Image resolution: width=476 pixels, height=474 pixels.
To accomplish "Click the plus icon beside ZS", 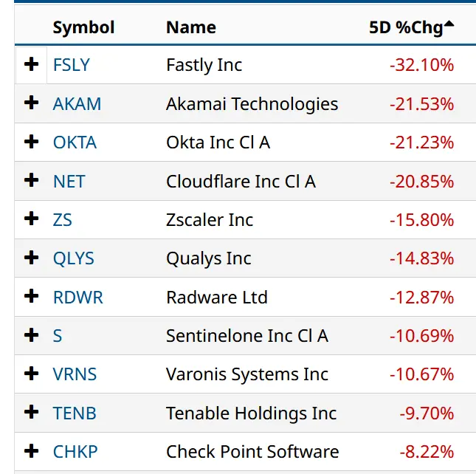I will 31,219.
